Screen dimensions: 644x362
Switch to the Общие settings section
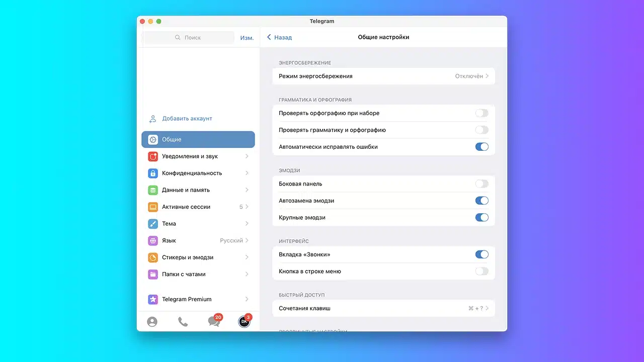198,139
